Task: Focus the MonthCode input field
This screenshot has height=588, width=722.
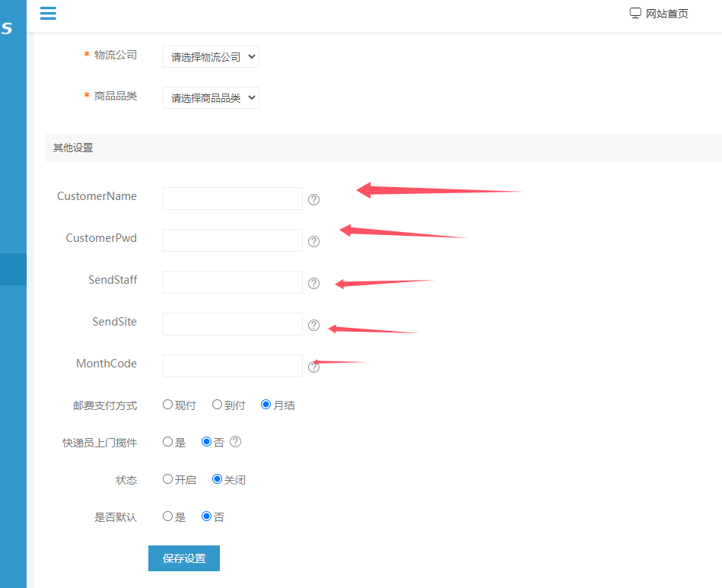Action: click(233, 366)
